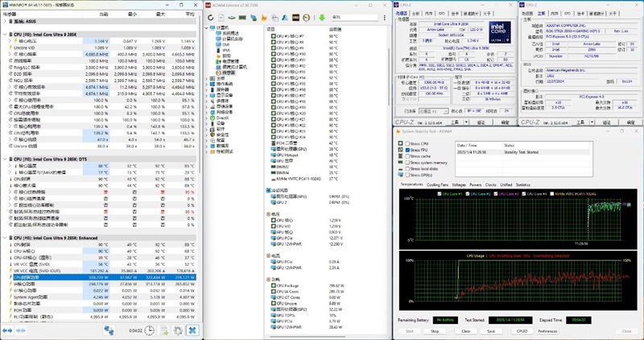Click the HWiNFO blue X close-sensors icon
This screenshot has width=644, height=340.
pyautogui.click(x=192, y=330)
